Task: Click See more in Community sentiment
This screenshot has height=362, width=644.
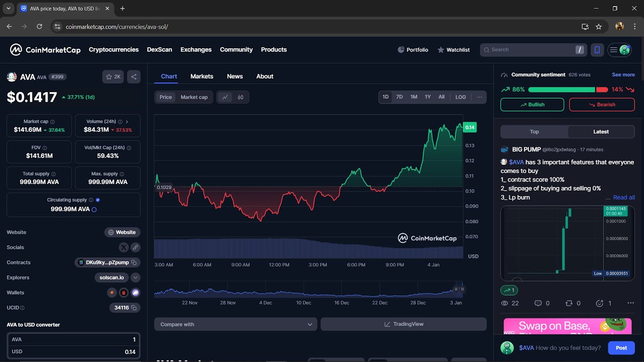Action: coord(623,75)
